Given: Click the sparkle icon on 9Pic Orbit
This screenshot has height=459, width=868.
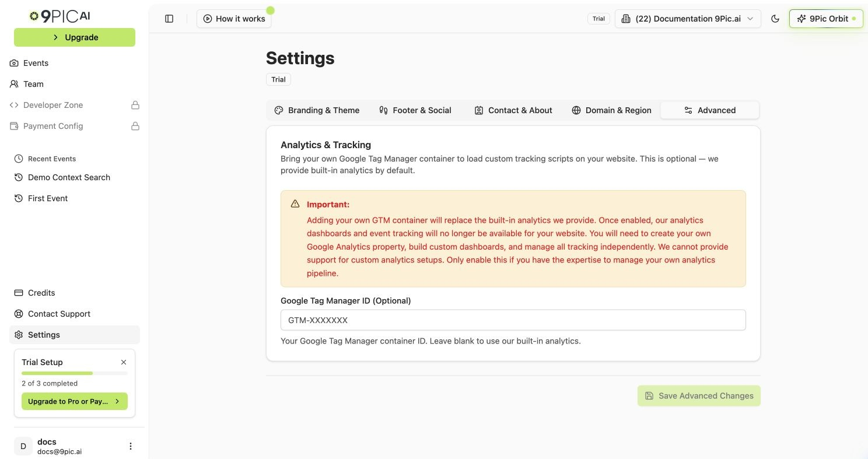Looking at the screenshot, I should [801, 19].
